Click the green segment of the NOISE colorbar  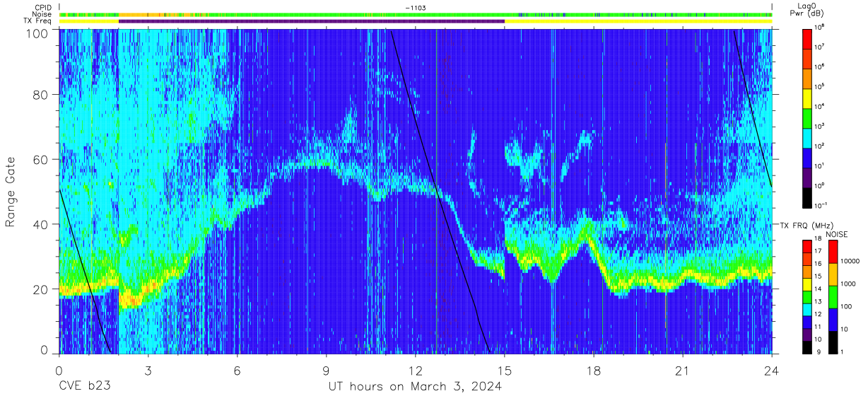tap(833, 297)
